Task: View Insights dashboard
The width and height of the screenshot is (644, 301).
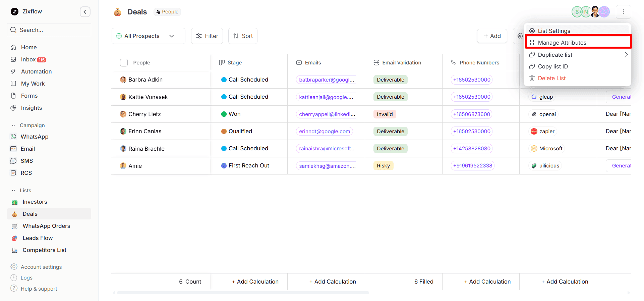Action: 32,108
